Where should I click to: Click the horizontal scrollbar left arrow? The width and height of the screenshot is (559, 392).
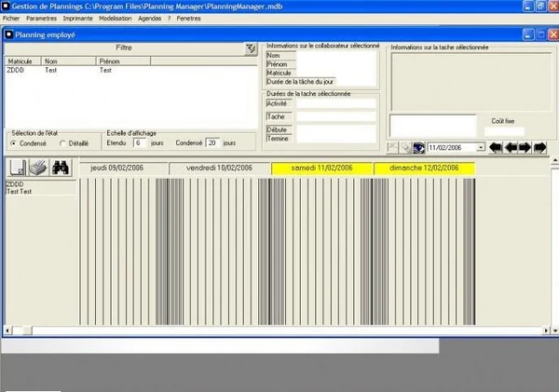[x=7, y=331]
